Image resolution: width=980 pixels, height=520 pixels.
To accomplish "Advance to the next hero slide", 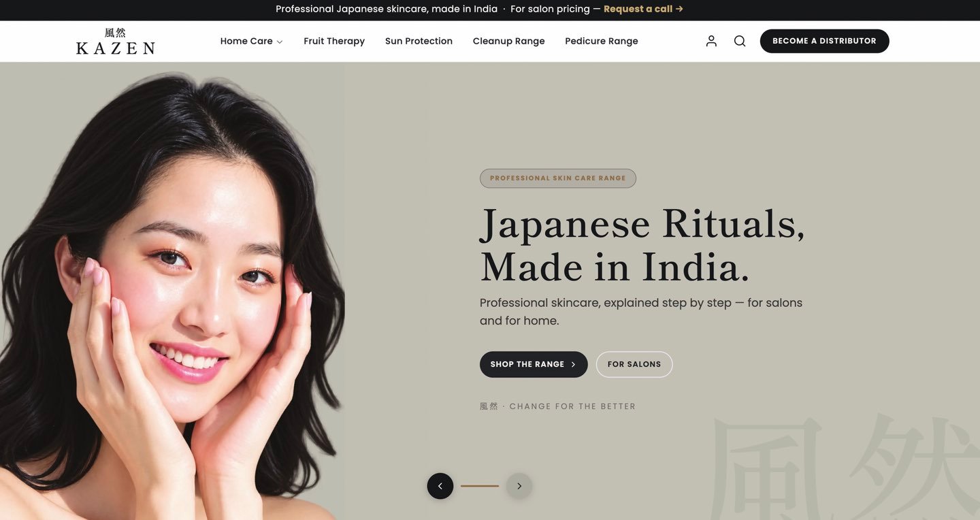I will pos(519,486).
